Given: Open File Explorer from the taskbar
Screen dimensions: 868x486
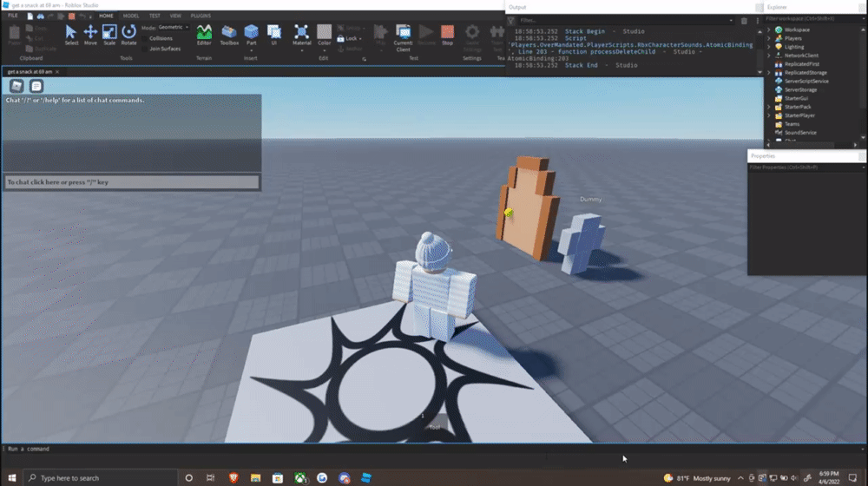Looking at the screenshot, I should coord(255,477).
